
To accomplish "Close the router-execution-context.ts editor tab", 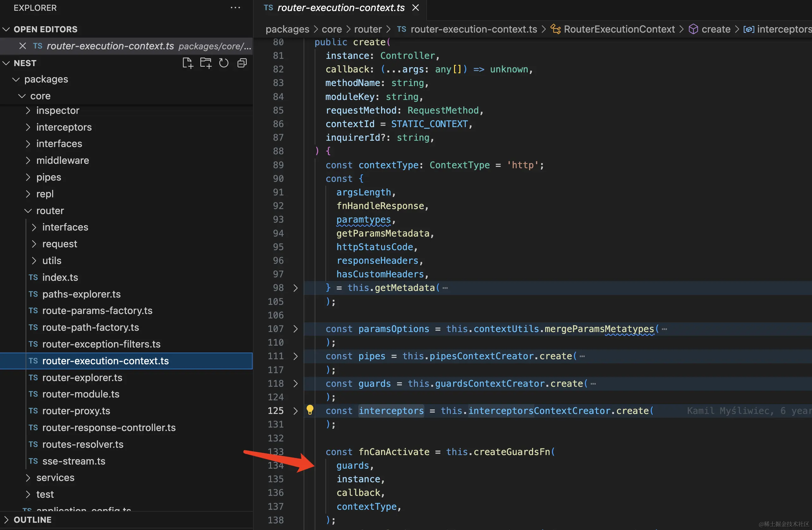I will 415,8.
